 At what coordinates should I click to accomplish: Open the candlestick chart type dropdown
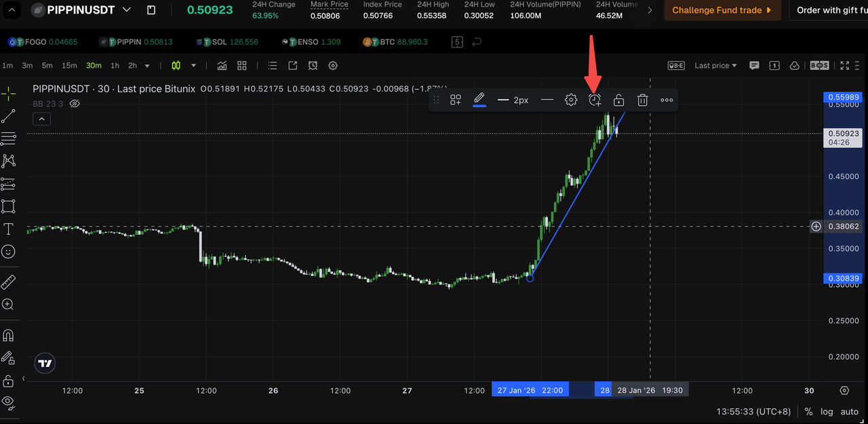[193, 65]
